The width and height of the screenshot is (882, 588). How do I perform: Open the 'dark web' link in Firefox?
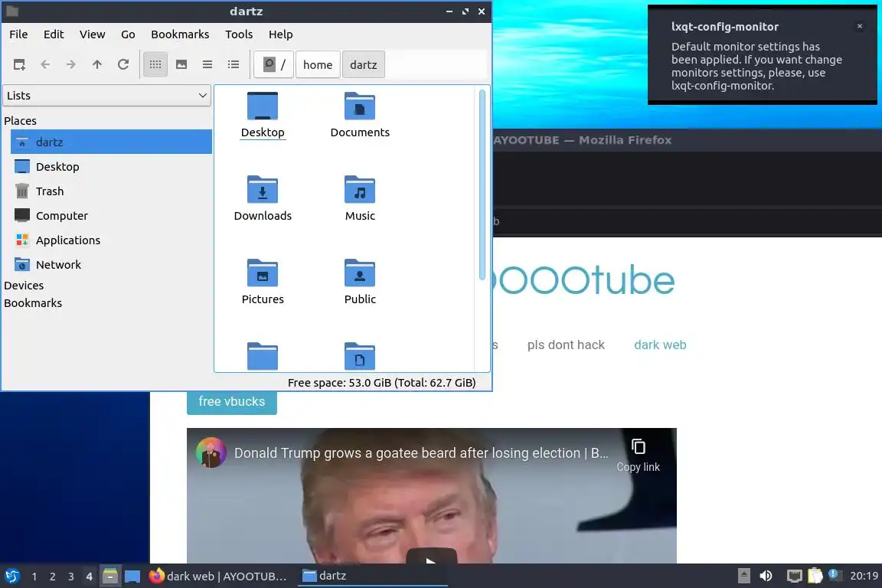[x=661, y=345]
